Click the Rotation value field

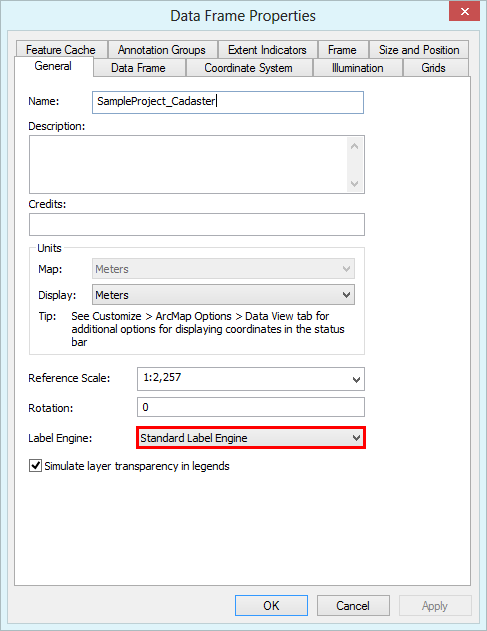pos(251,407)
